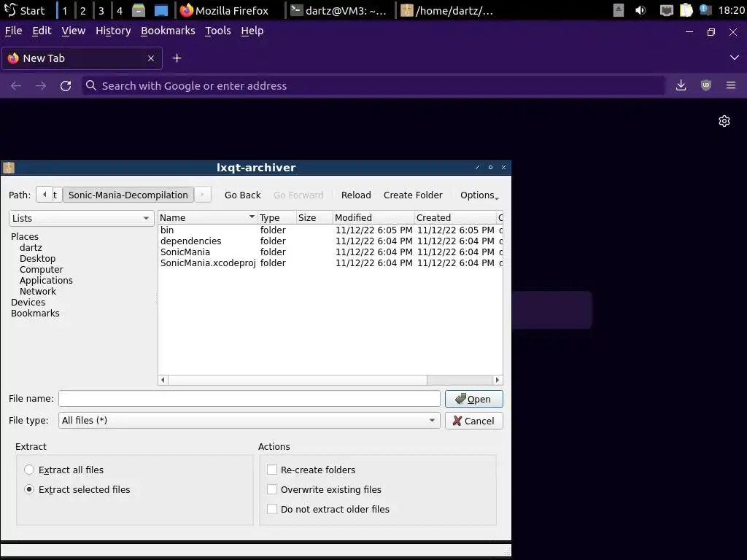Click the Sonic-Mania-Decompilation path button

(128, 195)
